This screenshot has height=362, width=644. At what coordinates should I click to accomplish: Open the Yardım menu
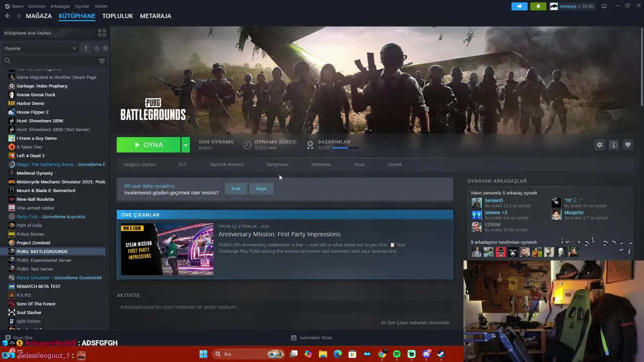click(101, 6)
